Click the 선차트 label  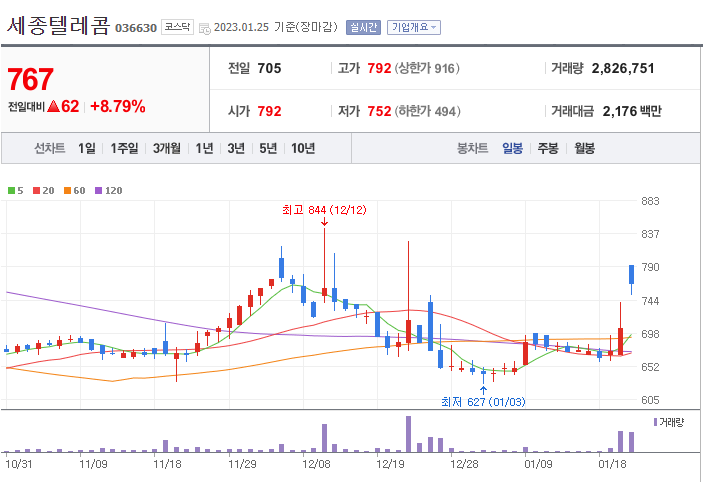click(50, 148)
